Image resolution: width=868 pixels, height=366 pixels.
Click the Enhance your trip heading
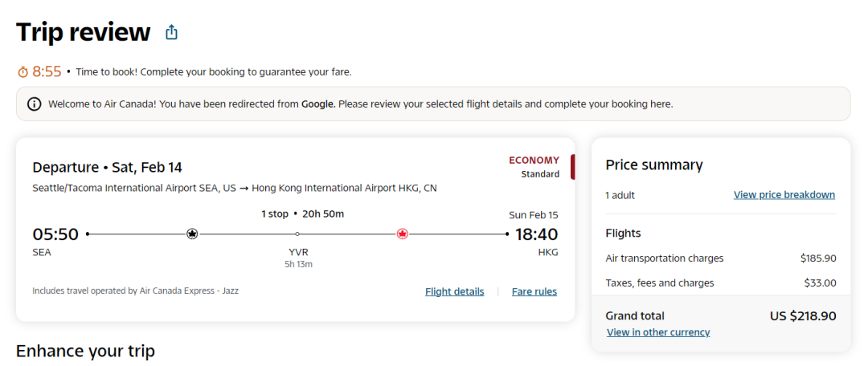(85, 351)
